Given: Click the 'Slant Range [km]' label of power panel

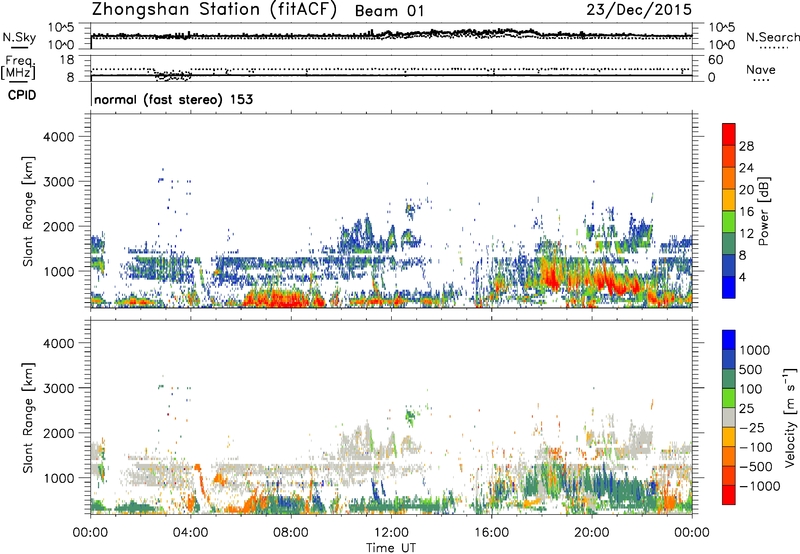Looking at the screenshot, I should [x=28, y=211].
